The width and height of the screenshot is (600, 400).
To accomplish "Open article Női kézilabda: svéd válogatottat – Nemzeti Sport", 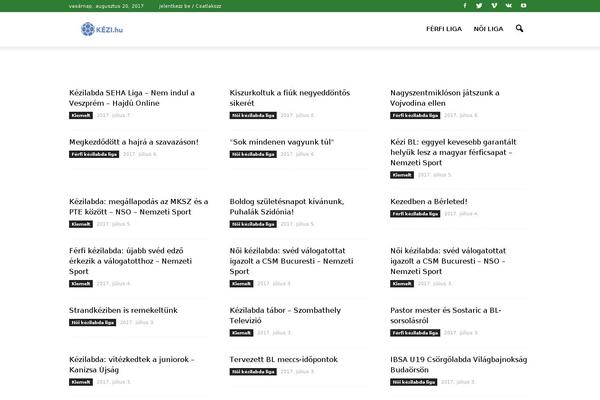I will pos(291,261).
